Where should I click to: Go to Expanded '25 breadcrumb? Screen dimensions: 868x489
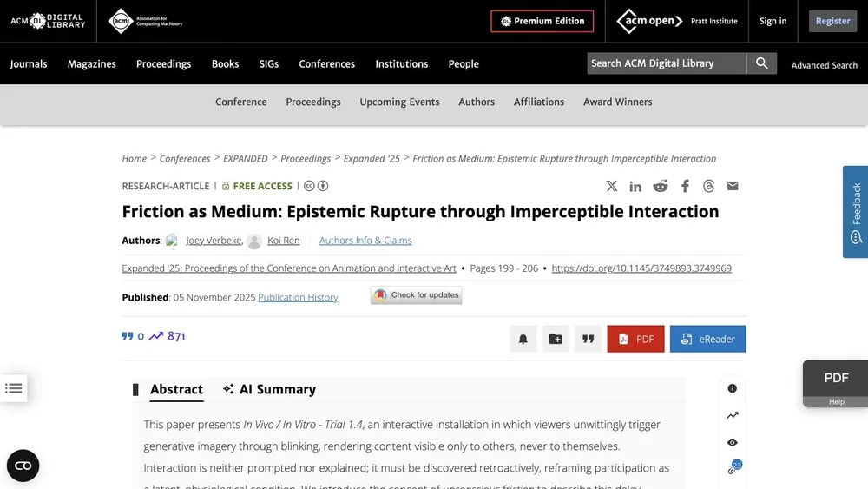tap(372, 158)
